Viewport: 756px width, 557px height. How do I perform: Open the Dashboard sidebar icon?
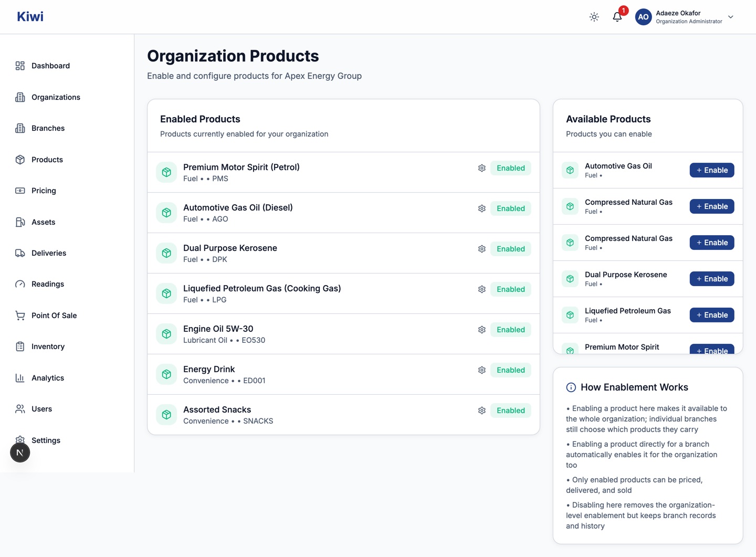pyautogui.click(x=20, y=66)
